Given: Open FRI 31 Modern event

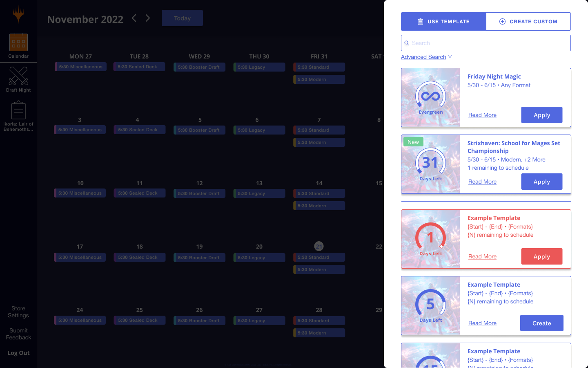Looking at the screenshot, I should coord(319,79).
